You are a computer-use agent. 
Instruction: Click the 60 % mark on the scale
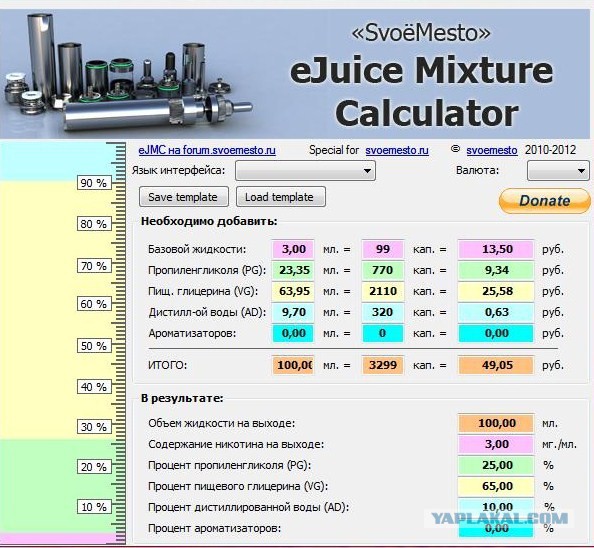pos(94,304)
